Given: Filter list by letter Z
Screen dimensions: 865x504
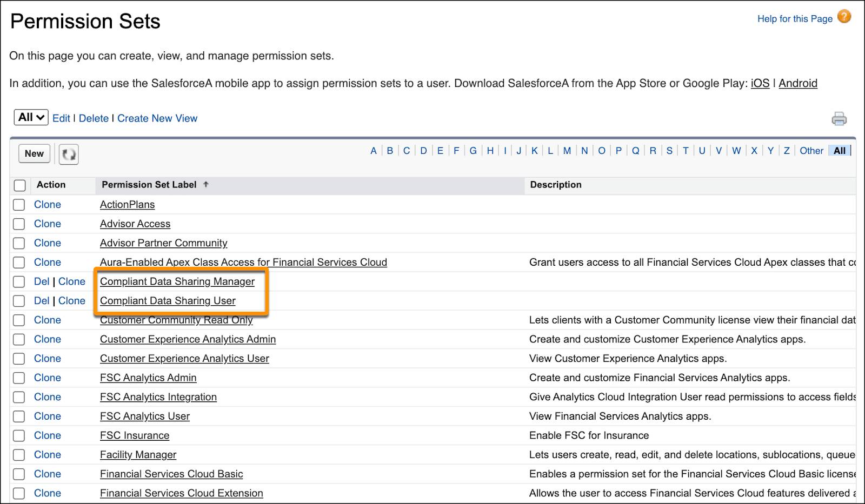Looking at the screenshot, I should 787,151.
